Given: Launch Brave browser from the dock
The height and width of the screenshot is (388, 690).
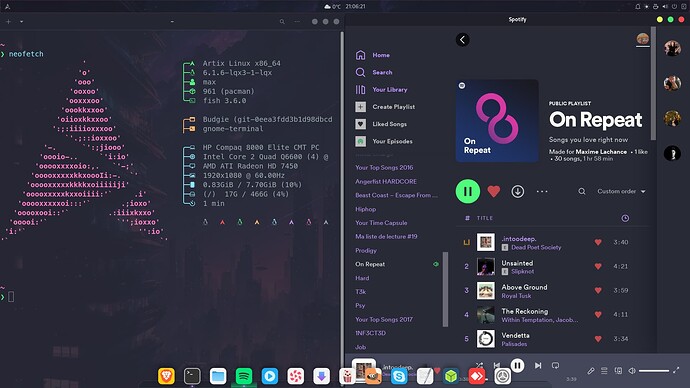Looking at the screenshot, I should 166,376.
